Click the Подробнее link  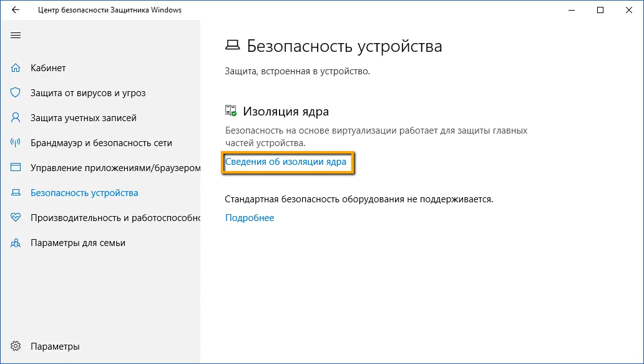tap(250, 218)
